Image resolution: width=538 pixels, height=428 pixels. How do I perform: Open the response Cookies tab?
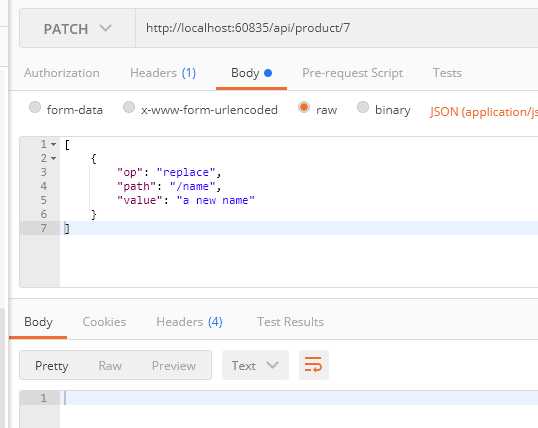(x=104, y=322)
